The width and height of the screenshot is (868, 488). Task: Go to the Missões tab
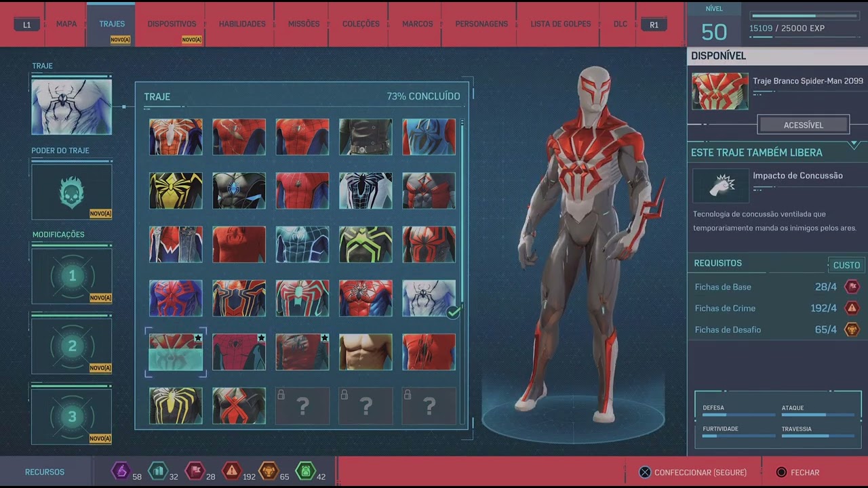click(x=303, y=24)
